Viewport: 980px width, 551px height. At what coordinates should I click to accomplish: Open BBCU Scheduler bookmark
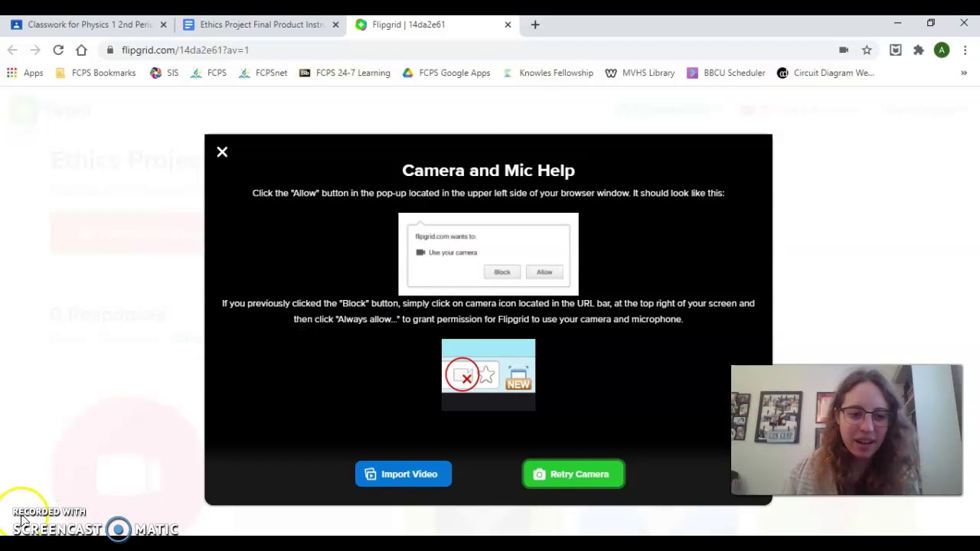(726, 73)
